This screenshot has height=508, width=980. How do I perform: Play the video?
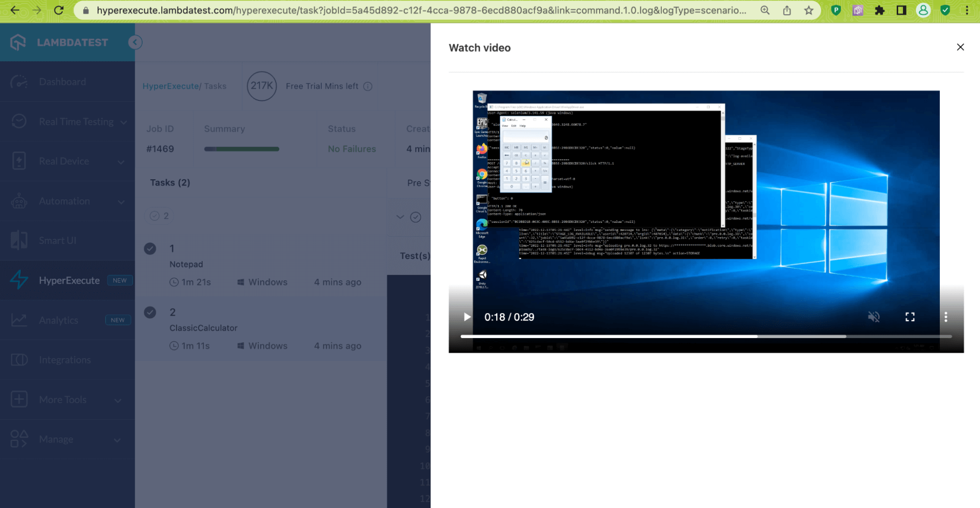467,317
